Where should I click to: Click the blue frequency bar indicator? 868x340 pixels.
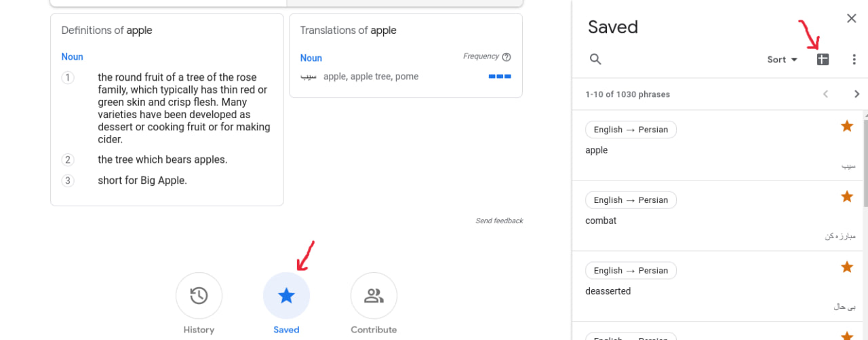(500, 77)
